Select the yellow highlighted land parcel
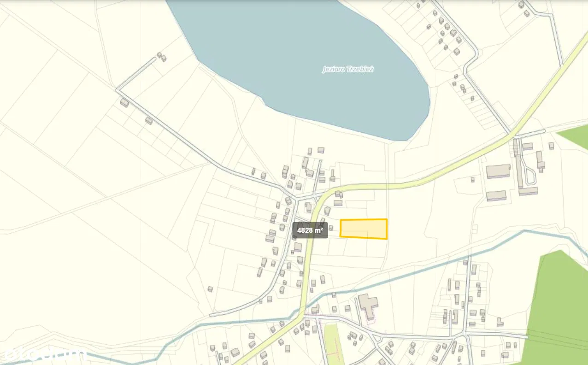This screenshot has width=588, height=365. (364, 229)
